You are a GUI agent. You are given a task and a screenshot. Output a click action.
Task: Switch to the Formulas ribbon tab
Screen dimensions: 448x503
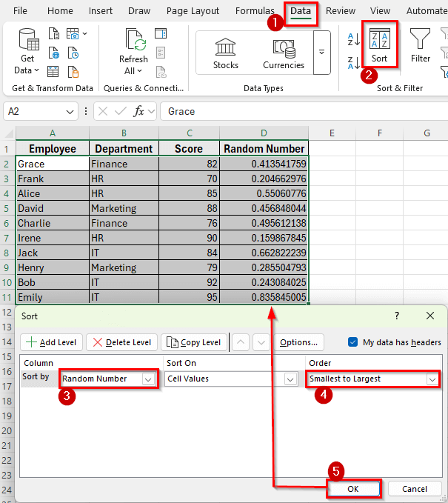point(255,11)
